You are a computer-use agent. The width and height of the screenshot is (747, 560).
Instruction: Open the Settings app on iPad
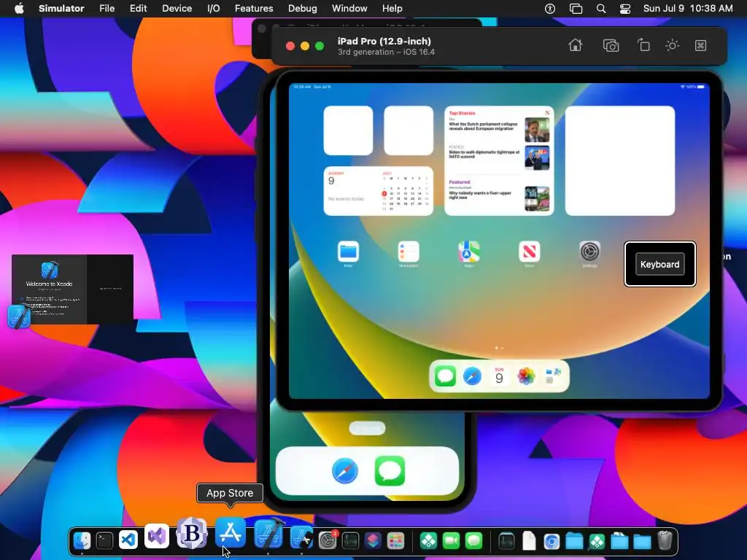click(x=589, y=252)
